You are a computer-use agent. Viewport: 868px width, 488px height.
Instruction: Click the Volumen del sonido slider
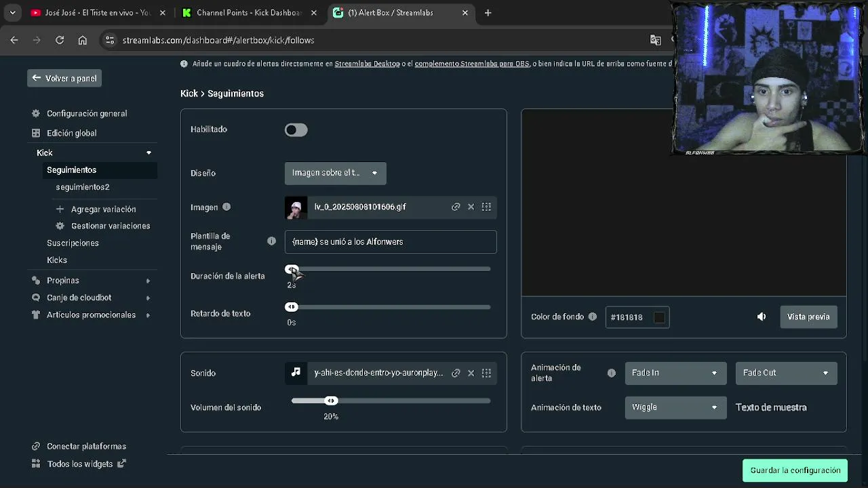(391, 401)
